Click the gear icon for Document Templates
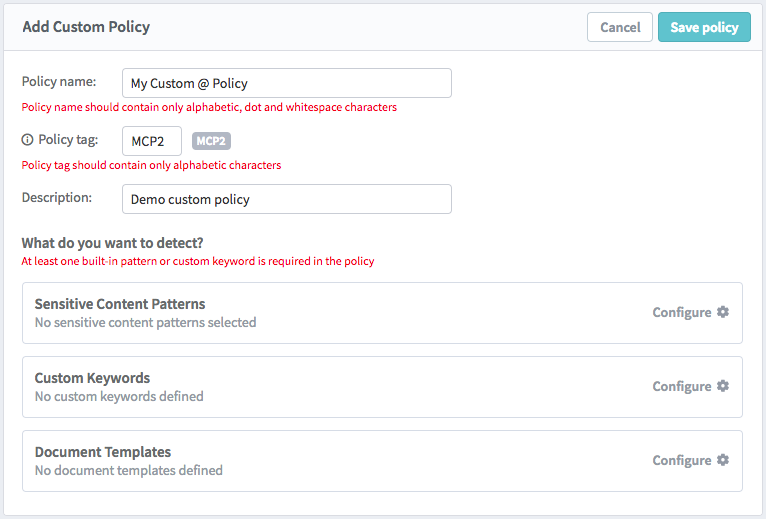Viewport: 766px width, 519px height. pos(723,460)
